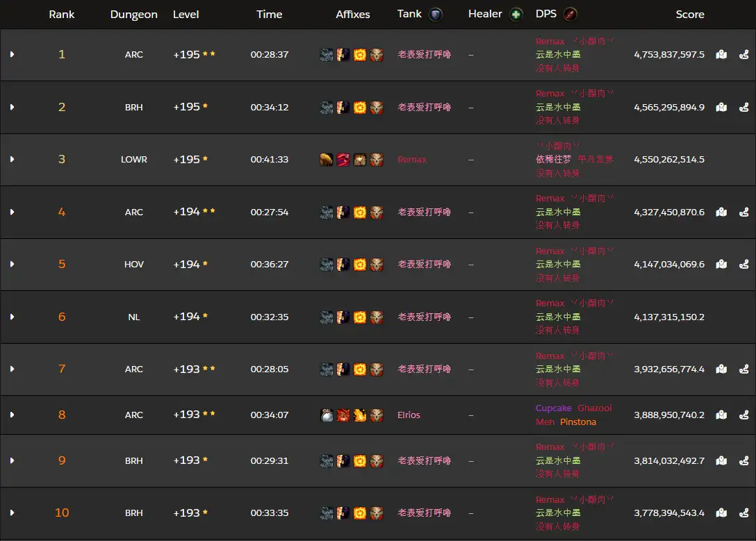Click the skull affix icon in rank 1 row
Image resolution: width=756 pixels, height=541 pixels.
376,55
